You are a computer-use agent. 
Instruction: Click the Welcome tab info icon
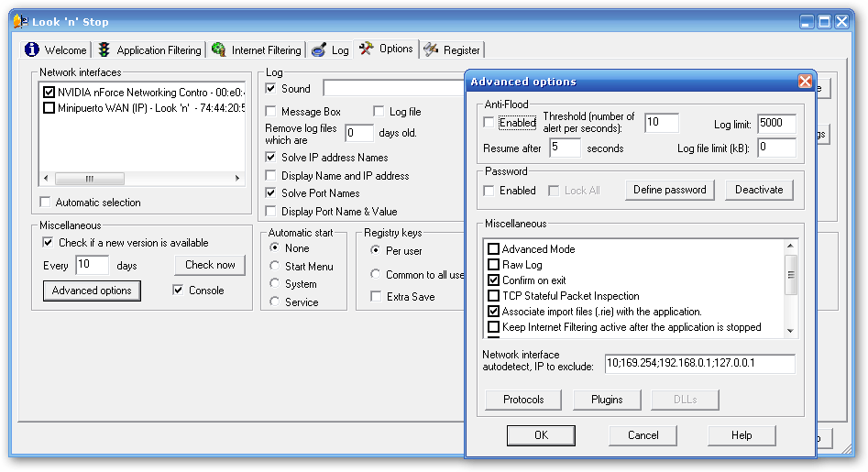tap(32, 49)
